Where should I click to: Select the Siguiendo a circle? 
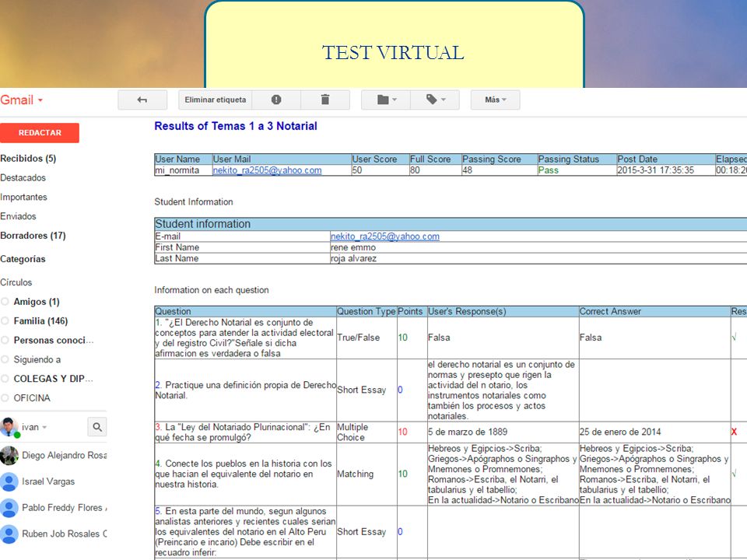(x=37, y=359)
